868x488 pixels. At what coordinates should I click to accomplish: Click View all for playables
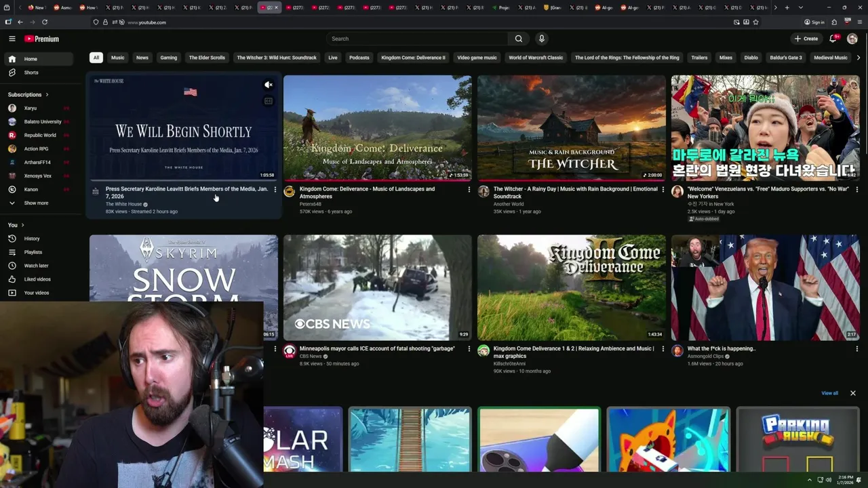click(x=829, y=393)
